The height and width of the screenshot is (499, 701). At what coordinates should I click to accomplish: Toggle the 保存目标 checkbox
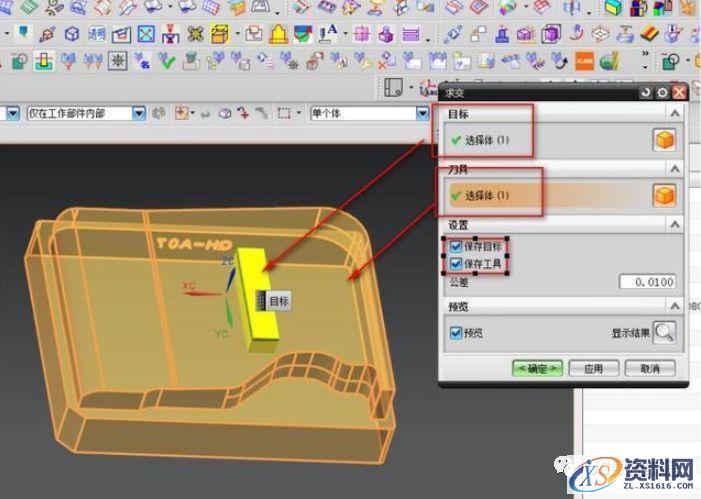click(x=456, y=246)
